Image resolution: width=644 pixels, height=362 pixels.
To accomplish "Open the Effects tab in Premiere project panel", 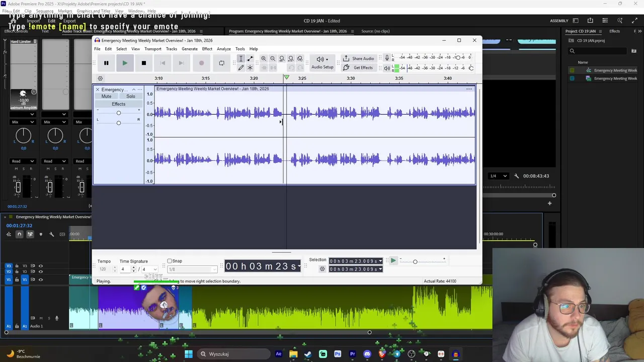I will 615,31.
